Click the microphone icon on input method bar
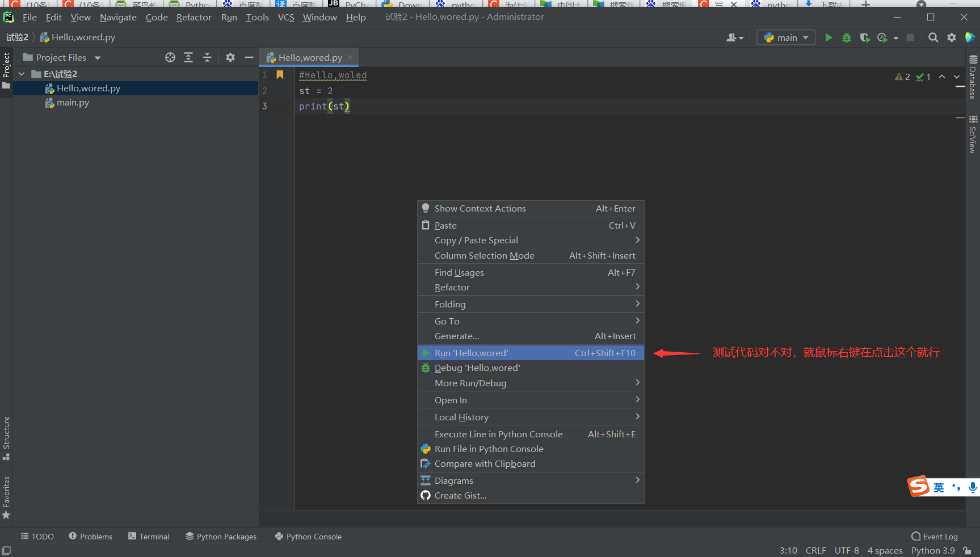Image resolution: width=980 pixels, height=557 pixels. coord(973,487)
